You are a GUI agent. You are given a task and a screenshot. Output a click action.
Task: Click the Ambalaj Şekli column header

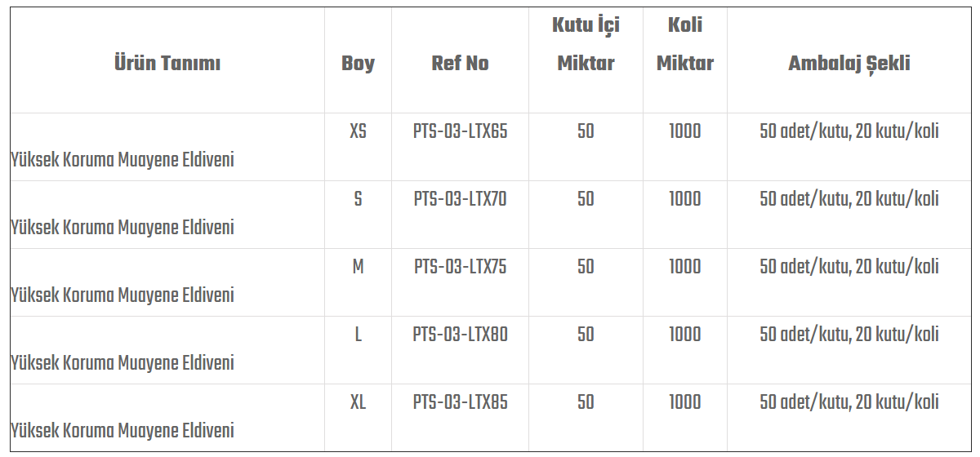pyautogui.click(x=849, y=64)
